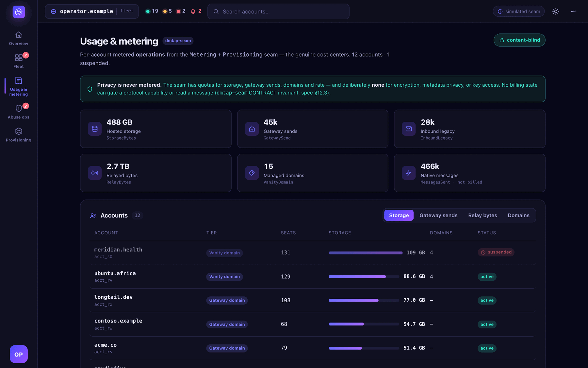Click the Relayed bytes broadcast icon
Screen dimensions: 588x368
click(95, 173)
